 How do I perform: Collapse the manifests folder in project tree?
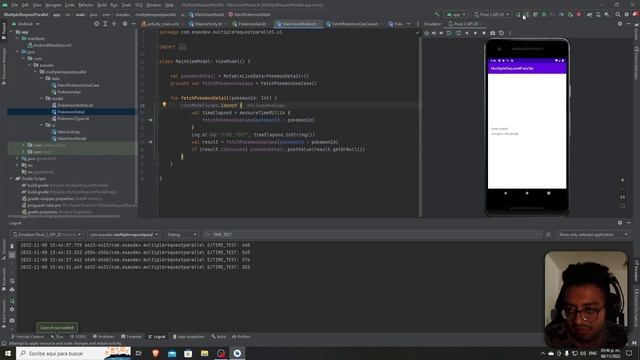click(18, 38)
